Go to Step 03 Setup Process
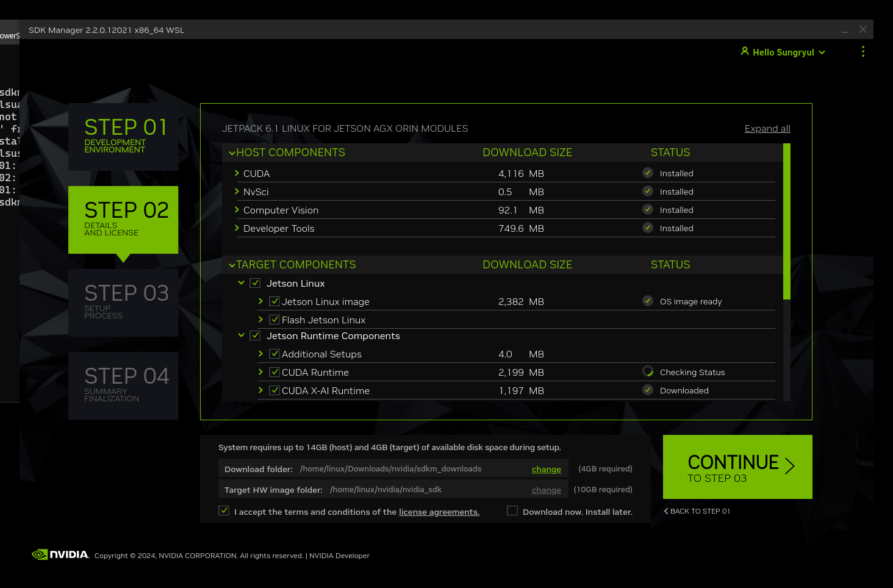 (x=123, y=303)
